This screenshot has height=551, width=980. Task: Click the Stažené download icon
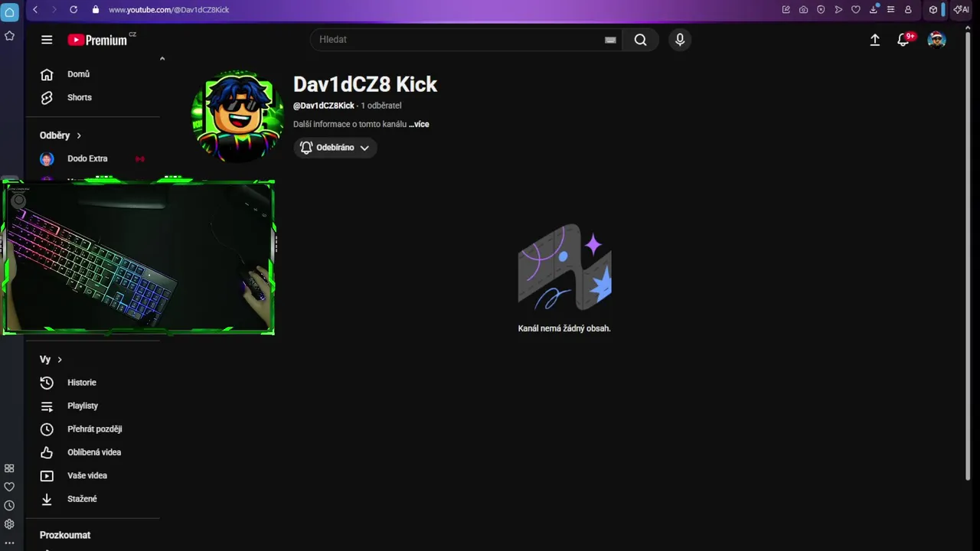(x=47, y=499)
